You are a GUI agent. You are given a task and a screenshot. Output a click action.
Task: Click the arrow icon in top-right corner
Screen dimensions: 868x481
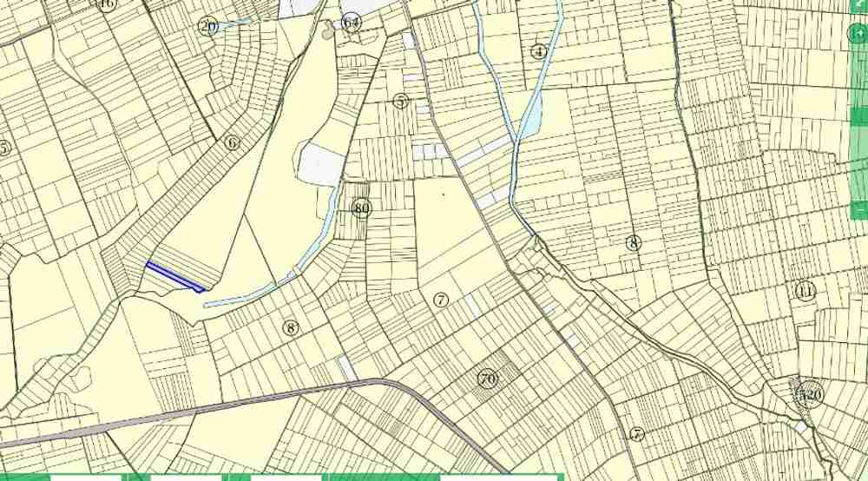pos(860,5)
